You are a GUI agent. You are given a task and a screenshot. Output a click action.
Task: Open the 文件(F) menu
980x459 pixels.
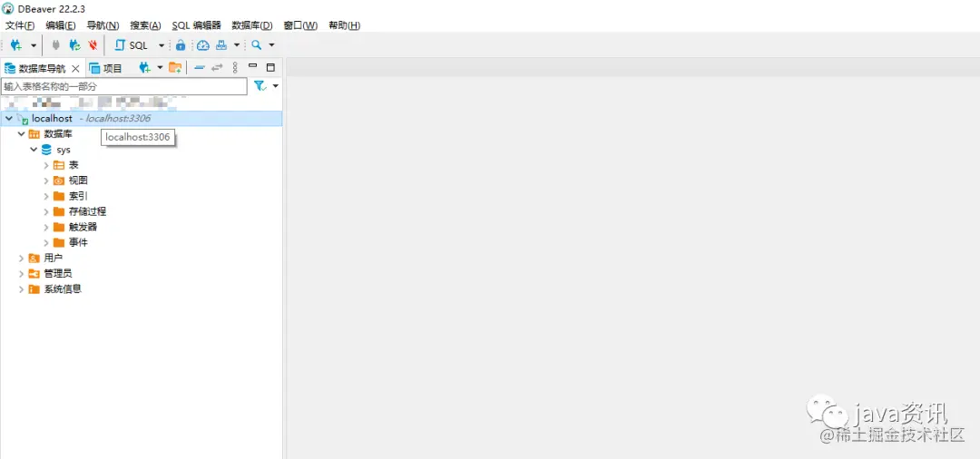20,25
